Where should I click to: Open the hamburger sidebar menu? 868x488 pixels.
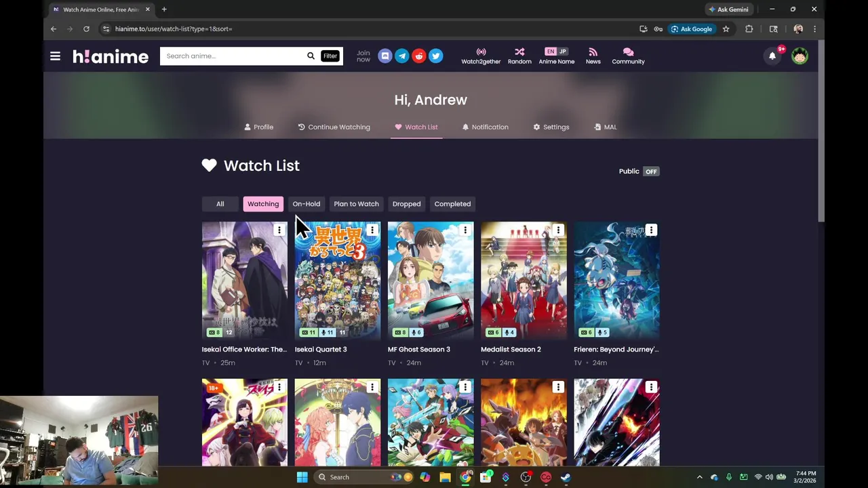55,56
